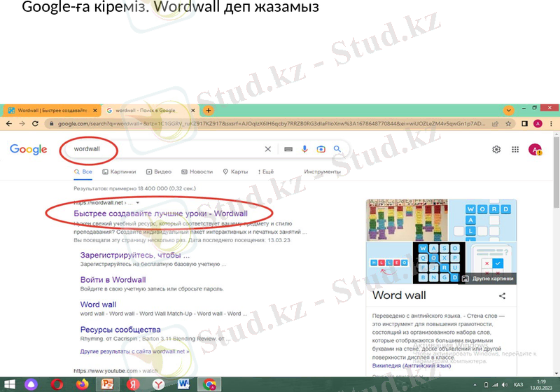Close the Wordwall tab
The image size is (560, 392).
click(x=95, y=111)
